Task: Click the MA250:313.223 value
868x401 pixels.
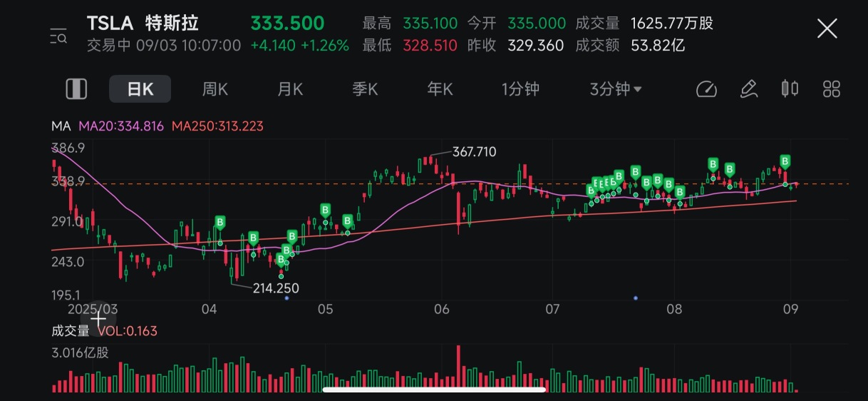Action: tap(217, 126)
